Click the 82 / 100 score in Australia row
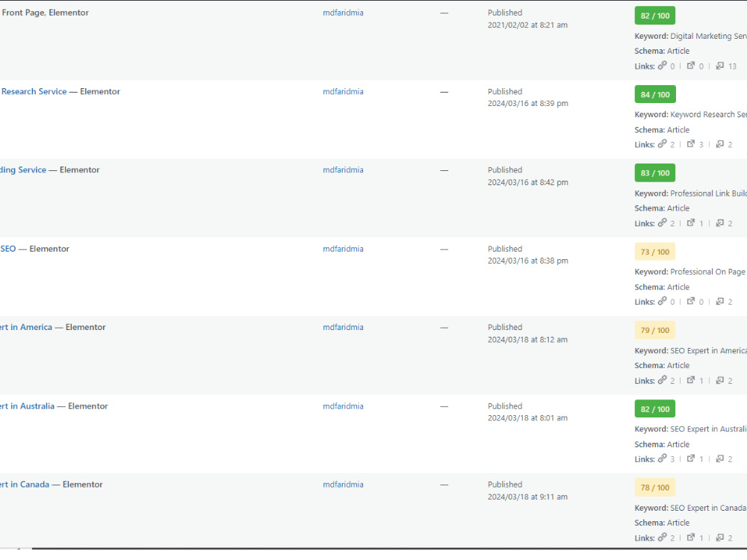The image size is (747, 560). (654, 408)
